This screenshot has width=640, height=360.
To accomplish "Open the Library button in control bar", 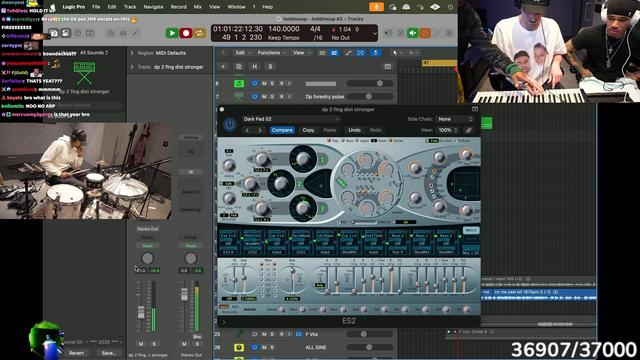I will click(x=53, y=33).
